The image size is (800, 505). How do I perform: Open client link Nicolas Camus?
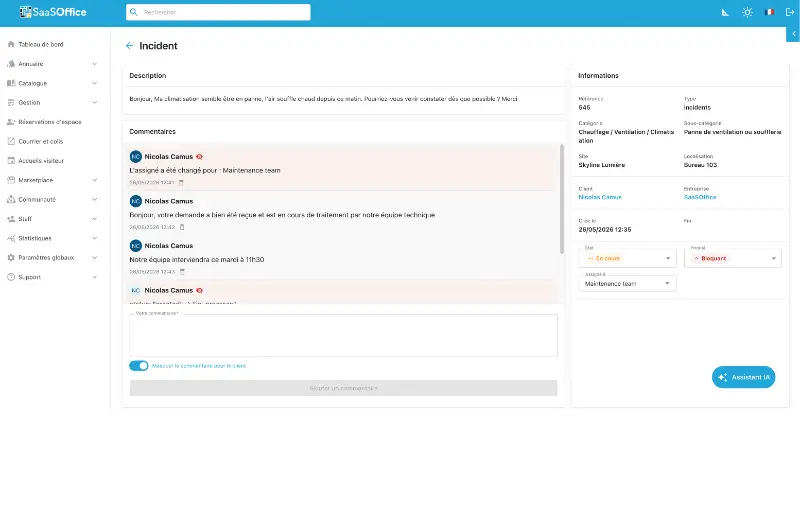point(600,197)
